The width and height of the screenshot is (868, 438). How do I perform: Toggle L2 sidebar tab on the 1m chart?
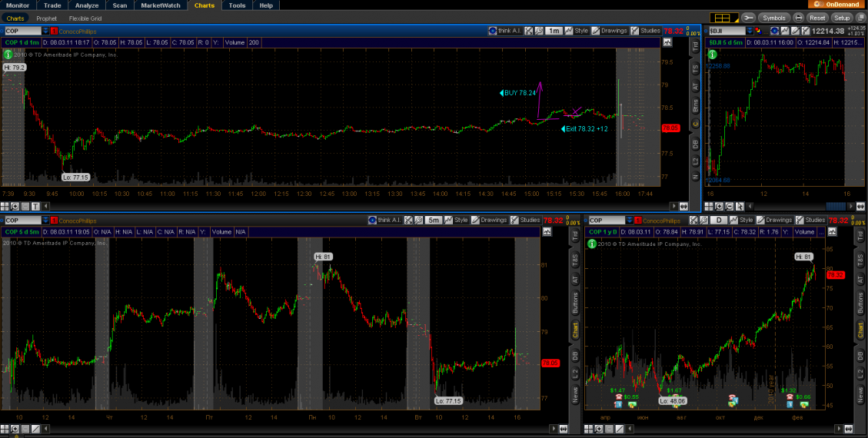point(695,161)
